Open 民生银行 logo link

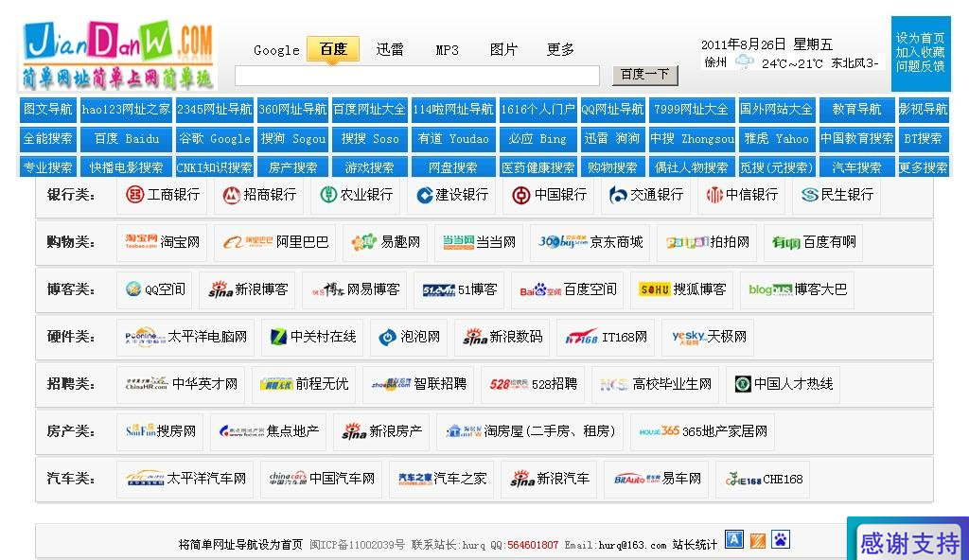pos(810,195)
